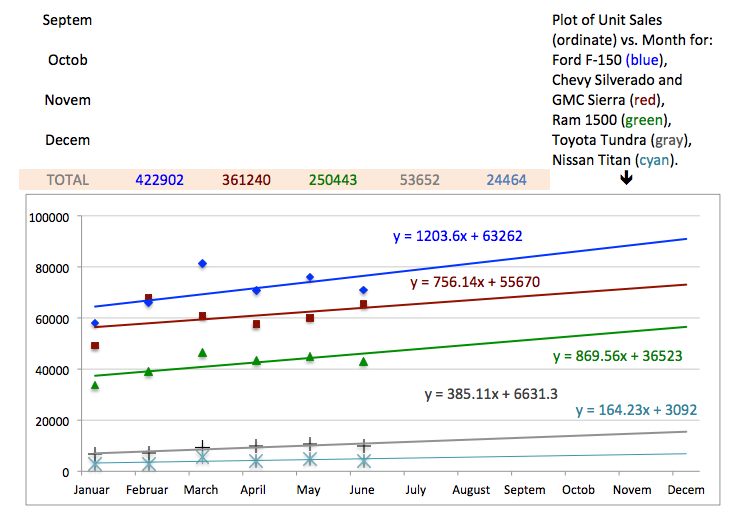
Task: Click the green triangle marker for March
Action: click(202, 353)
